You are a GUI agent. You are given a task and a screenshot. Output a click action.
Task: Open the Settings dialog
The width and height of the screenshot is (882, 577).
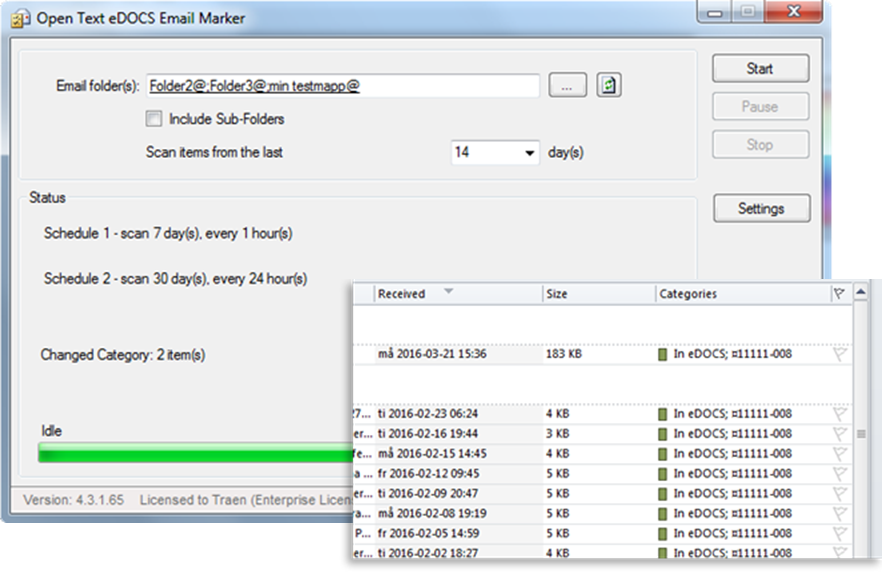coord(762,209)
